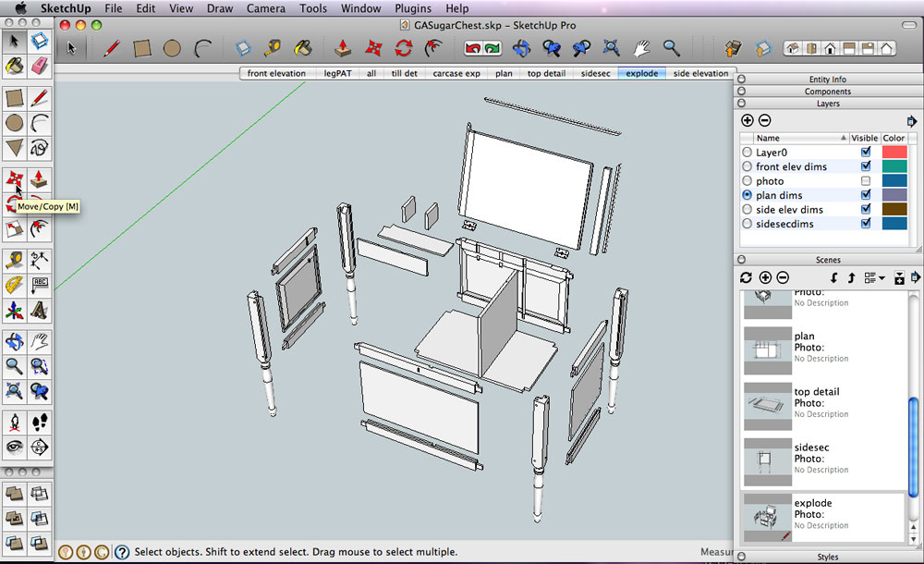This screenshot has height=564, width=924.
Task: Open the Camera menu
Action: 265,8
